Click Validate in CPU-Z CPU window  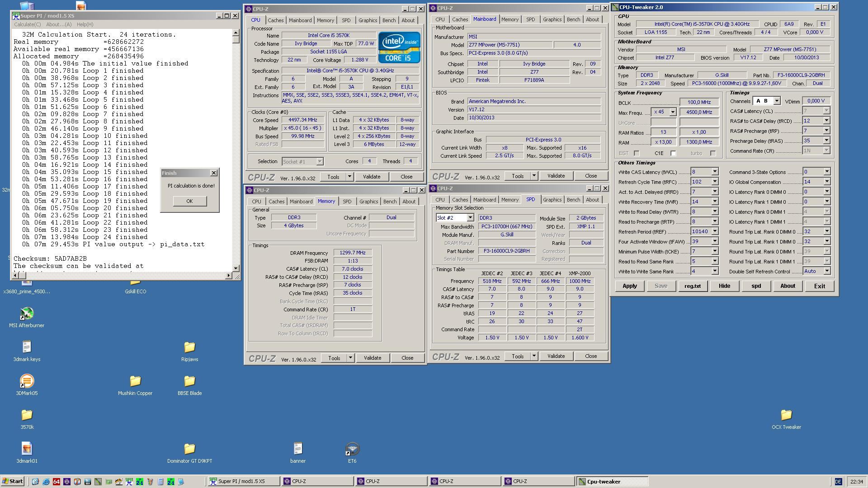(372, 177)
